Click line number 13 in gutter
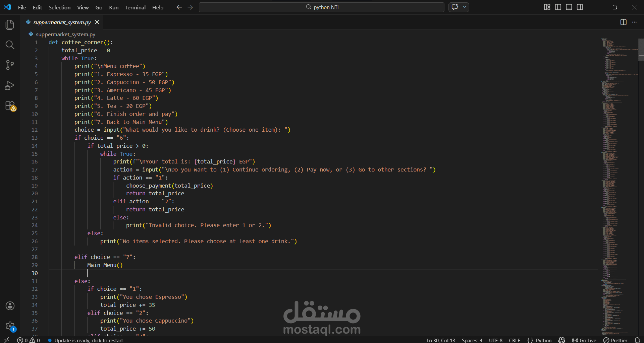Viewport: 644px width, 343px height. point(35,138)
